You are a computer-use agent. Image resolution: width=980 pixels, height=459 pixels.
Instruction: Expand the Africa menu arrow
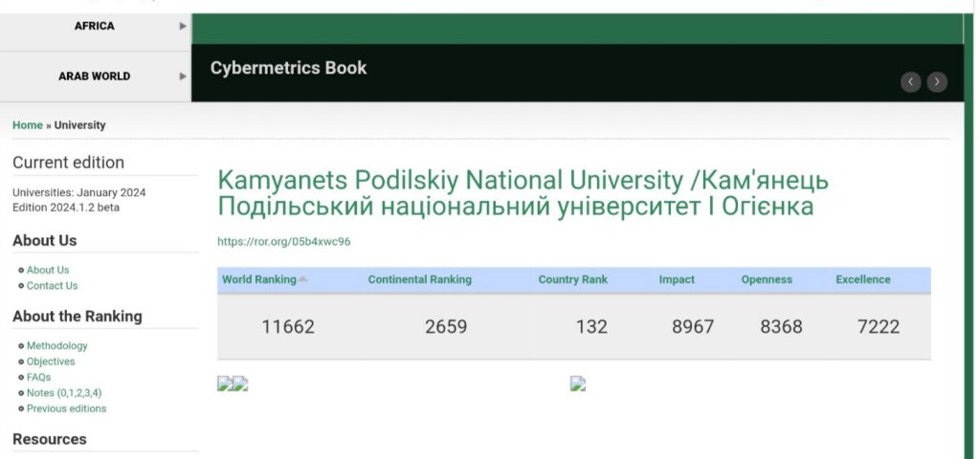pos(183,26)
